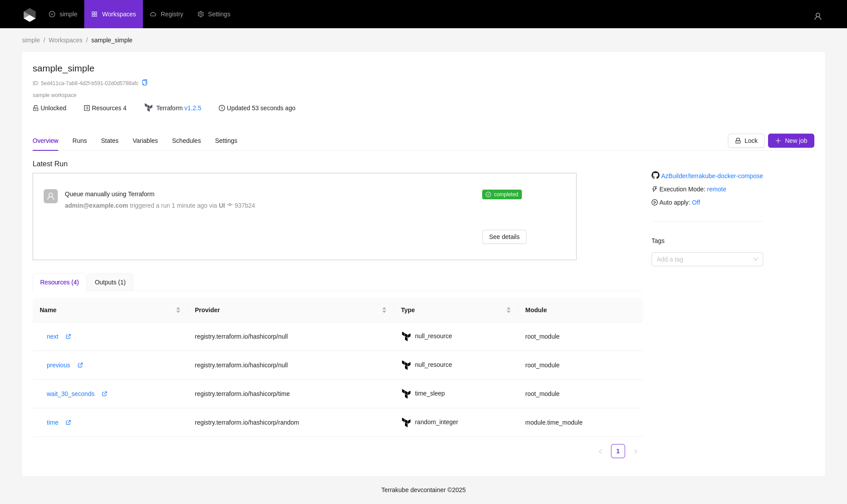Go to next page of resources
This screenshot has height=504, width=847.
[635, 451]
